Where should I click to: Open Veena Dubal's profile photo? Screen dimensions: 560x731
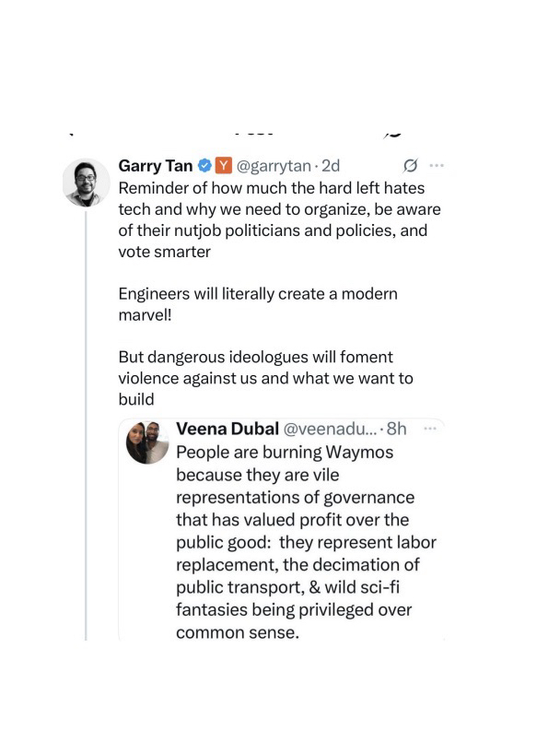pyautogui.click(x=147, y=445)
